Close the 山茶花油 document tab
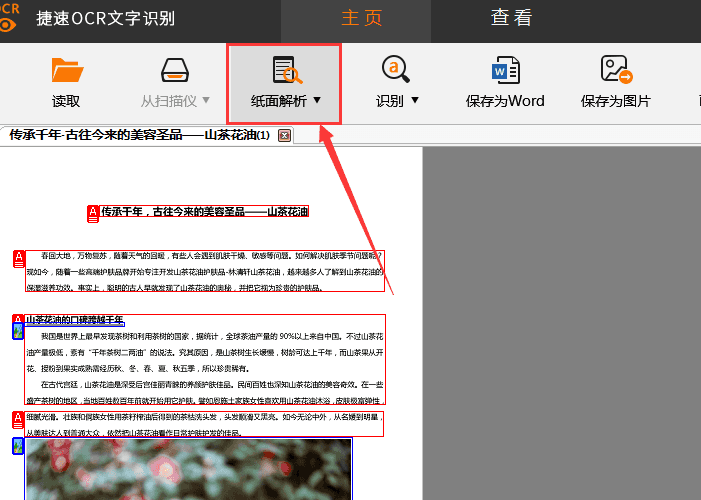Viewport: 701px width, 500px height. [x=284, y=135]
